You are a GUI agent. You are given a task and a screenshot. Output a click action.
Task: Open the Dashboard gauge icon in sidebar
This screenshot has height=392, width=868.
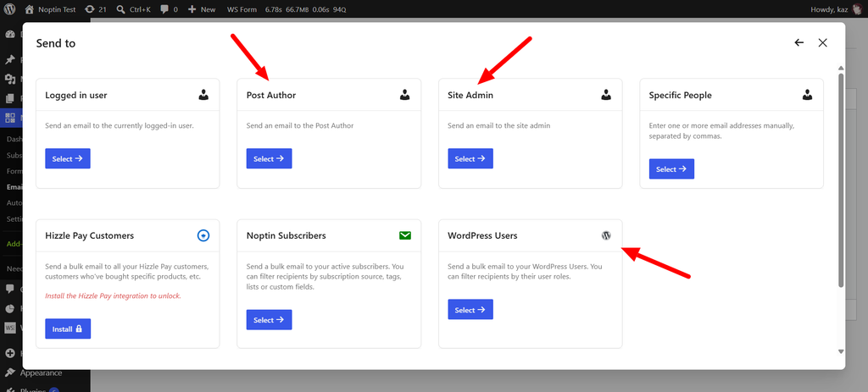tap(10, 34)
